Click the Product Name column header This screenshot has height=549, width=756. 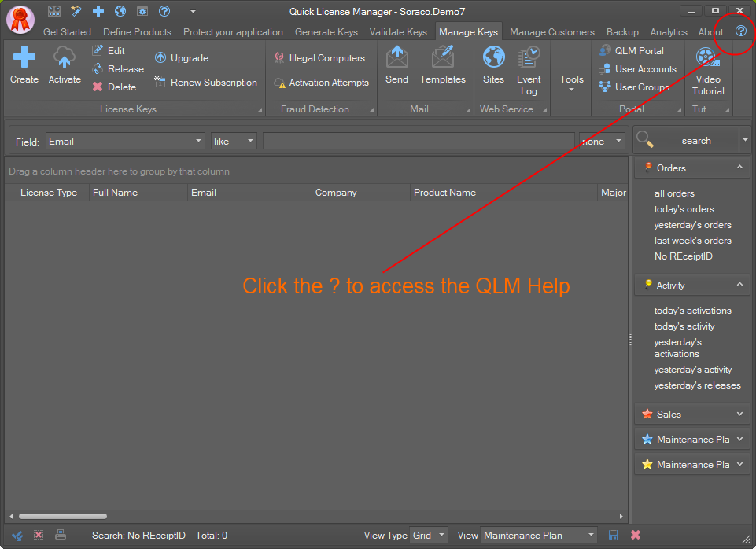[503, 193]
